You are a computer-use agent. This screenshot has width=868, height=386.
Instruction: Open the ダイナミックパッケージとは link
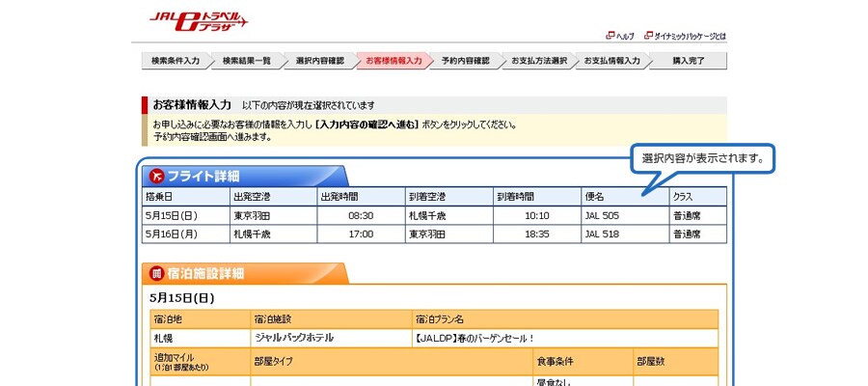[690, 36]
